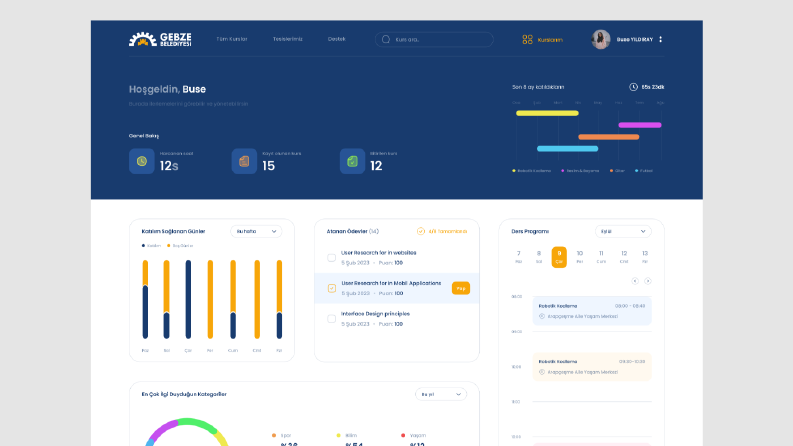The width and height of the screenshot is (793, 446).
Task: Click the clock icon beside 65s 23dk
Action: coord(633,87)
